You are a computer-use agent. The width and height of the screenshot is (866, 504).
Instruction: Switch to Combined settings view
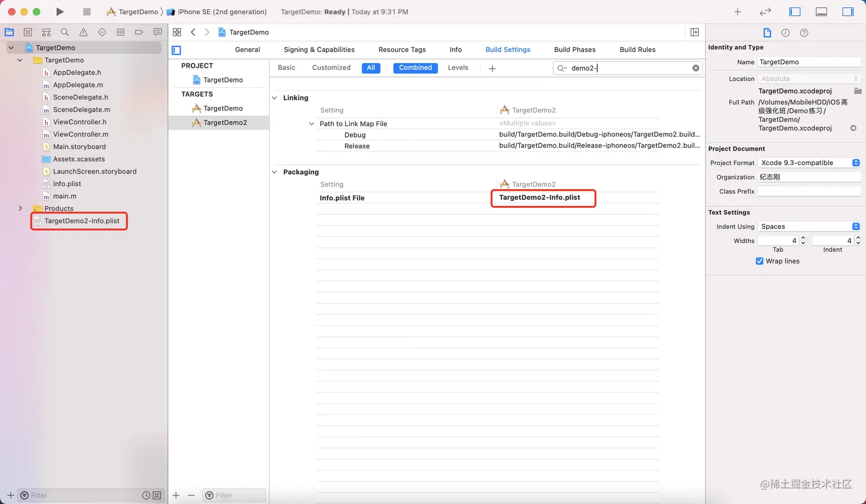click(x=416, y=68)
